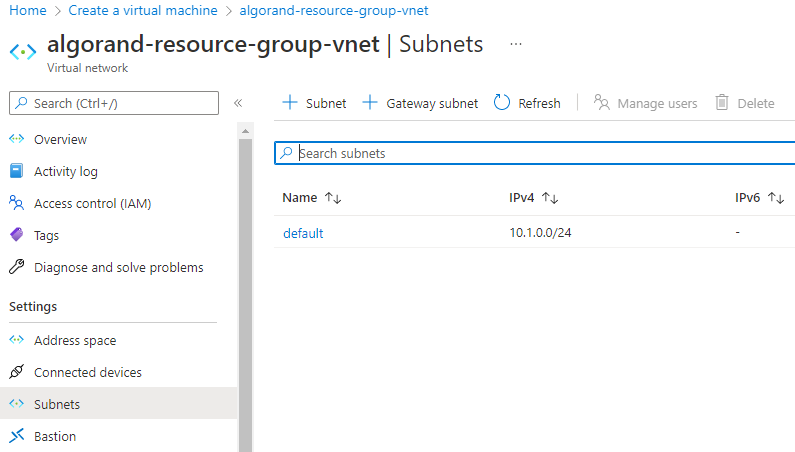The image size is (795, 452).
Task: Focus the Search subnets field
Action: [x=535, y=153]
